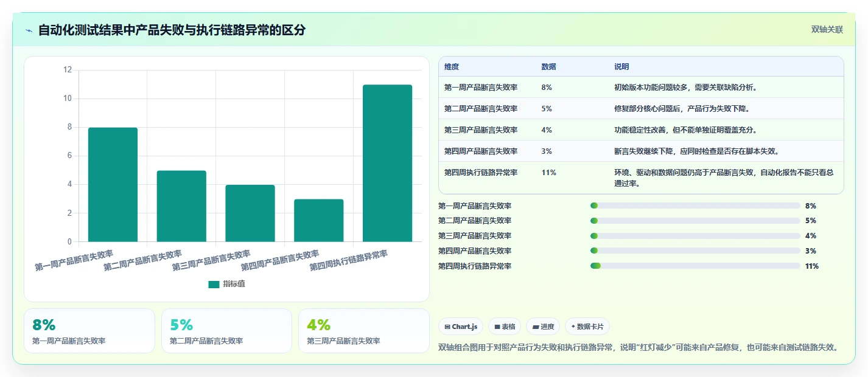Click the 第一周产品断言失败率 progress bar
The image size is (868, 377).
click(695, 206)
